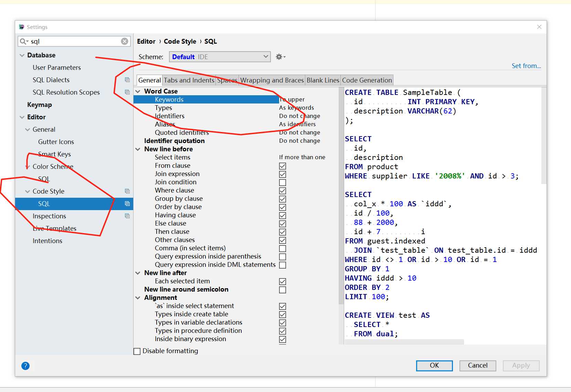Collapse the Word Case section
This screenshot has height=392, width=571.
coord(138,91)
